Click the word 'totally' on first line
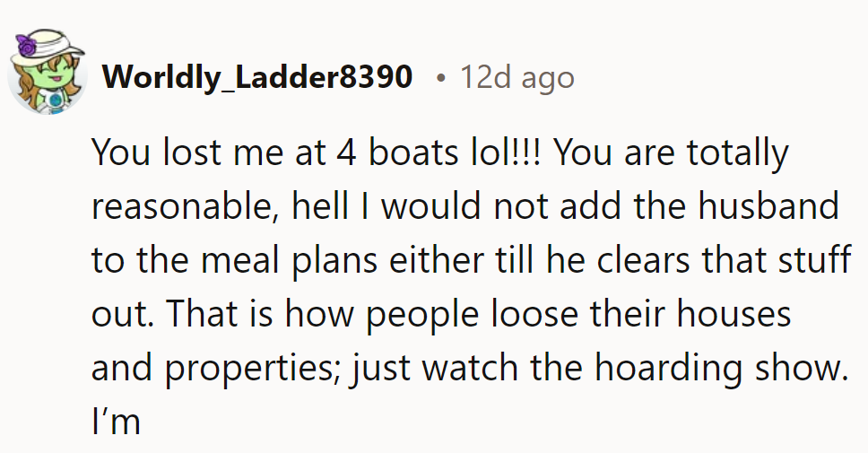The image size is (868, 453). click(738, 152)
